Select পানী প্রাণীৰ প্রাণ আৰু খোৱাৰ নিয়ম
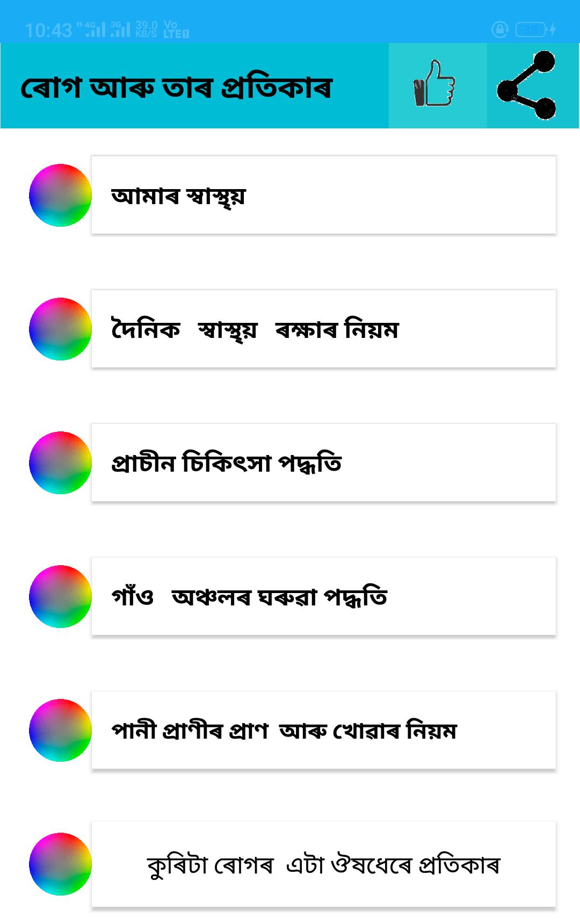 tap(323, 730)
